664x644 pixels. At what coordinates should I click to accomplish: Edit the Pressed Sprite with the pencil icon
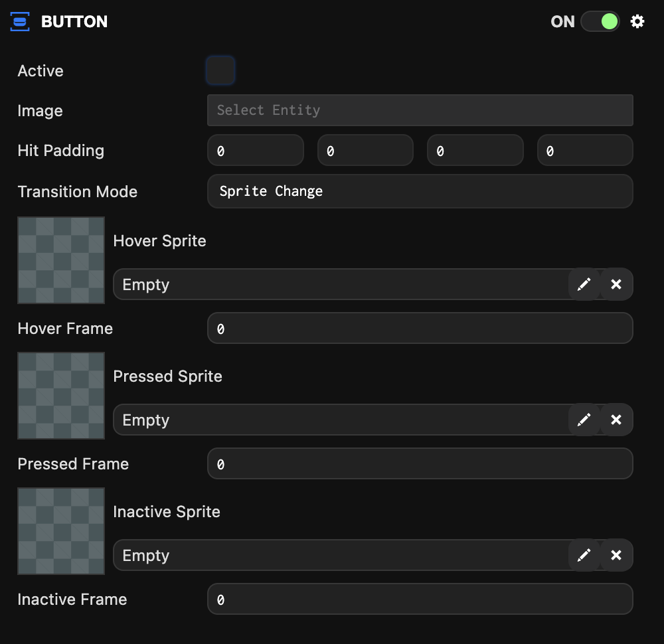584,420
